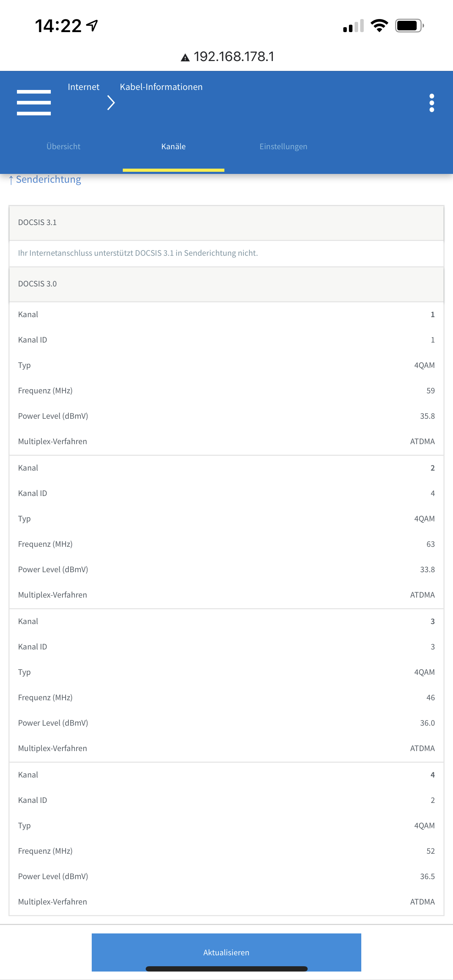
Task: Click the Power Level value 36.5
Action: point(427,876)
